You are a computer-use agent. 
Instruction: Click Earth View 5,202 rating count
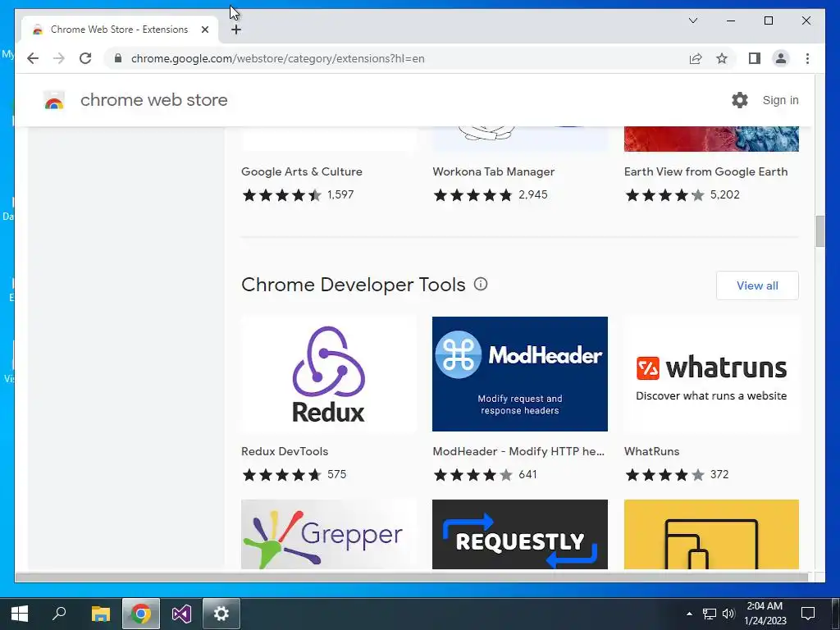pos(724,195)
